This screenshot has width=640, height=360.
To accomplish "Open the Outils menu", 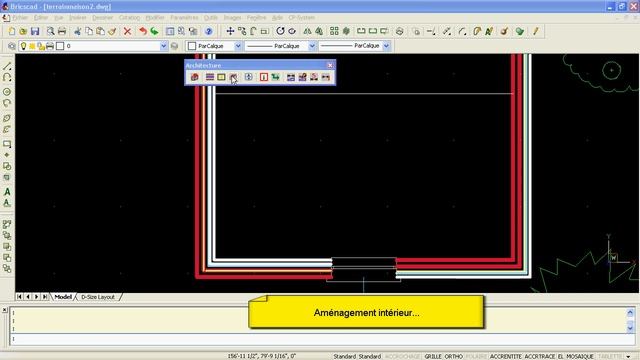I will click(x=211, y=18).
